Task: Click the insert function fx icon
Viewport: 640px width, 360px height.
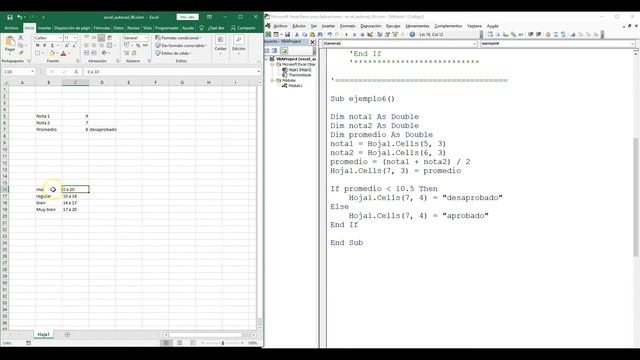Action: tap(76, 72)
